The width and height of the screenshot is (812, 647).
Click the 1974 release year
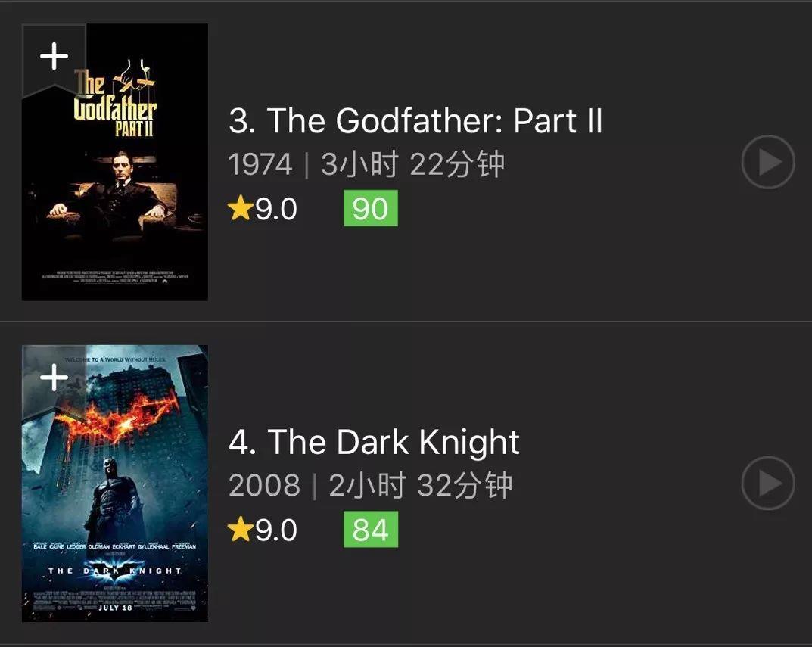(260, 164)
